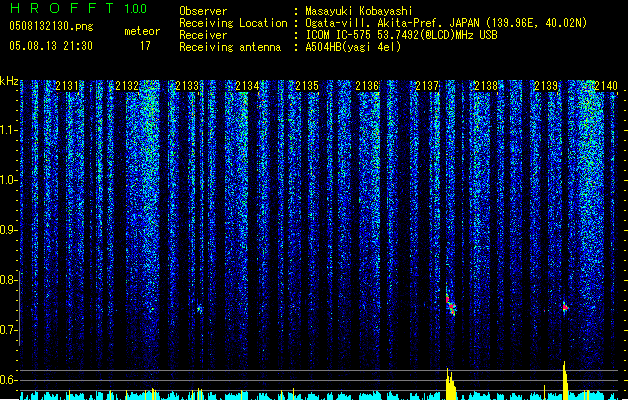Click the Observer field label
The width and height of the screenshot is (629, 400).
203,11
